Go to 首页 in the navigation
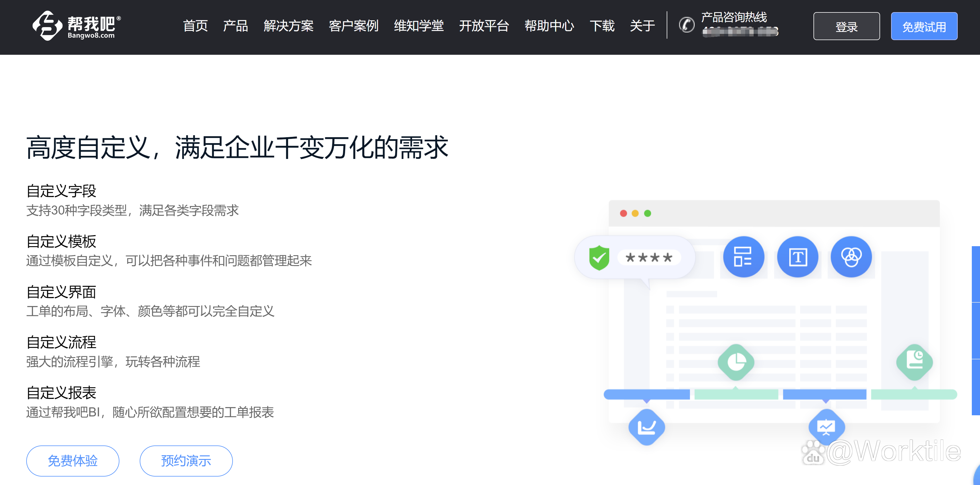 click(x=195, y=26)
